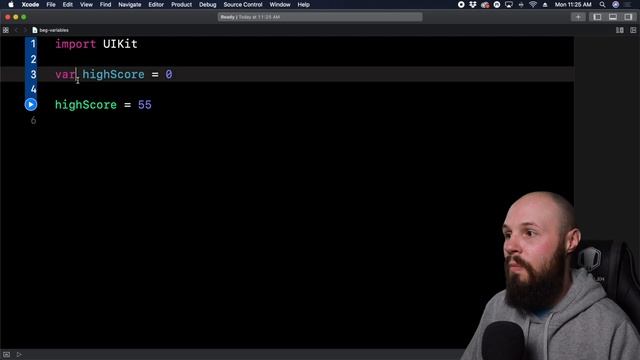Image resolution: width=640 pixels, height=360 pixels.
Task: Click the import keyword
Action: (76, 44)
